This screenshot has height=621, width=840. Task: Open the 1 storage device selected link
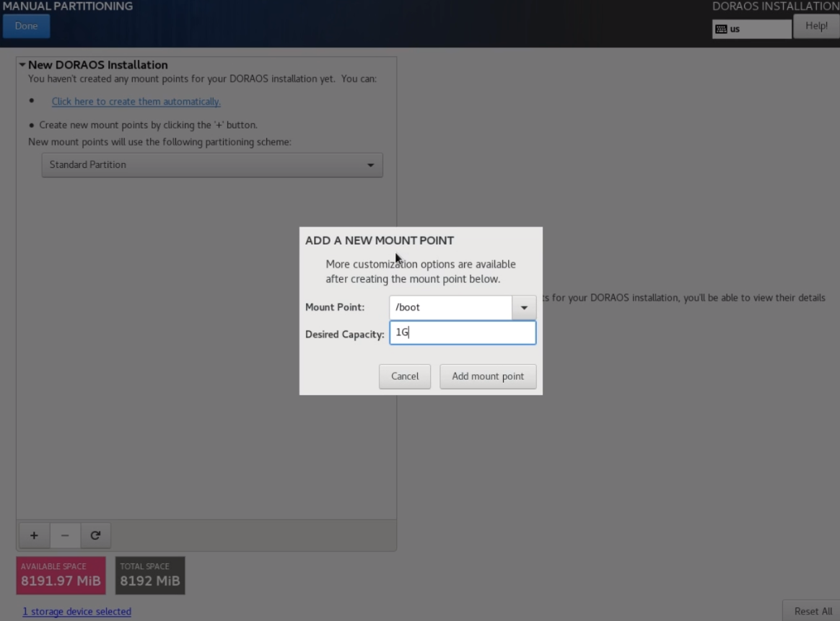76,612
